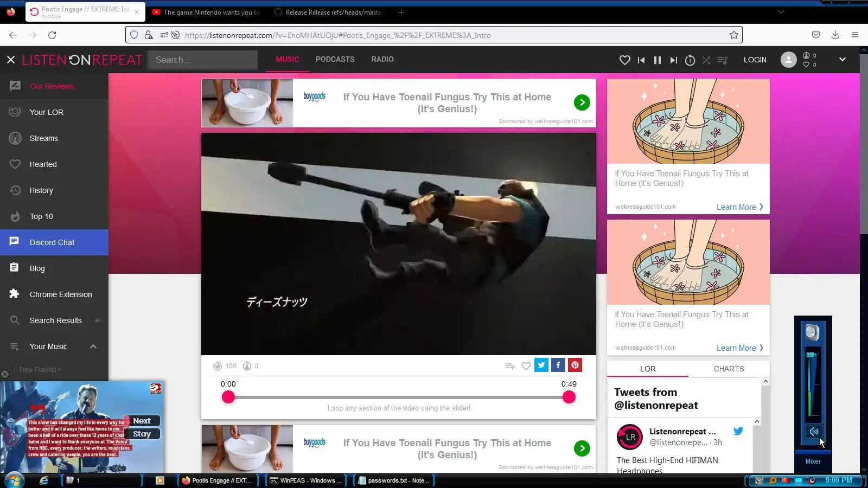Switch to the RADIO tab
Screen dimensions: 868x488
pos(382,59)
